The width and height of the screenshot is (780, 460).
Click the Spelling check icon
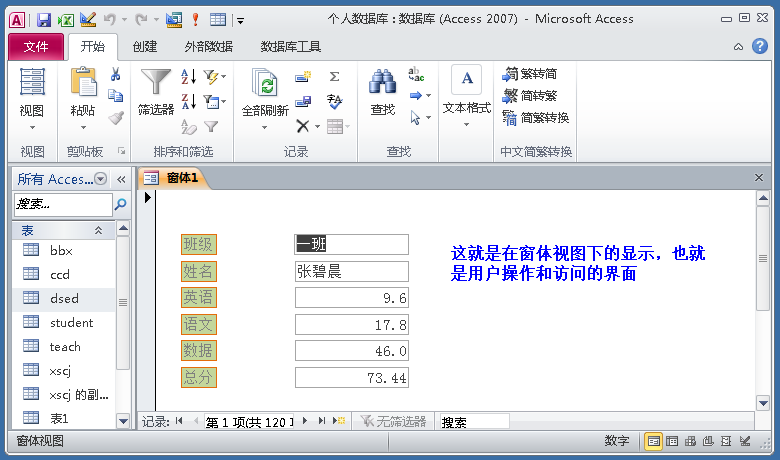(x=334, y=101)
